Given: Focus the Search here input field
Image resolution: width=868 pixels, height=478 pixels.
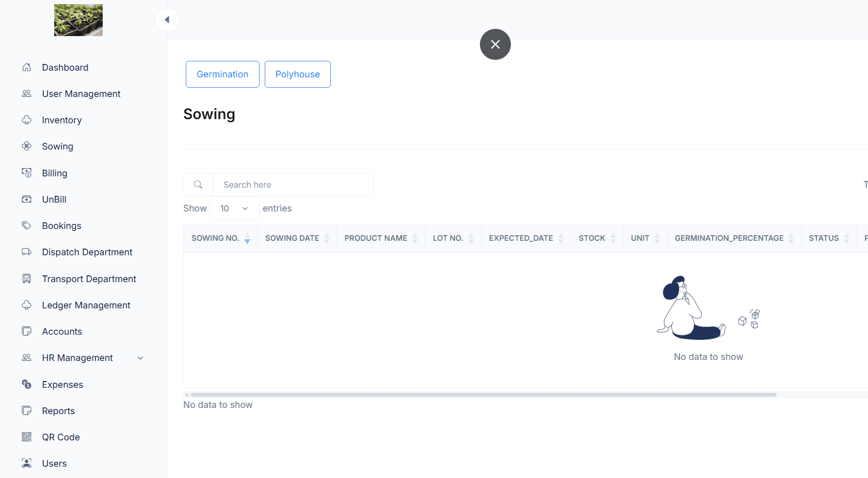Looking at the screenshot, I should (293, 185).
